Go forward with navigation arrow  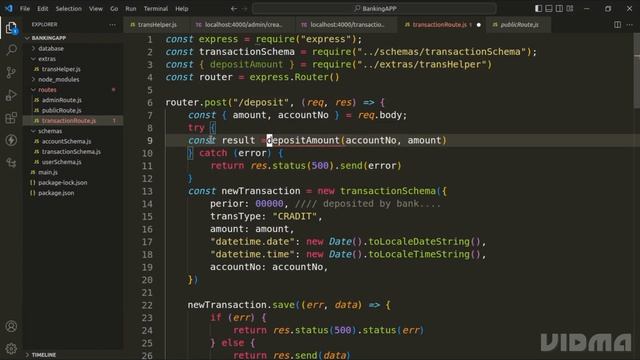pyautogui.click(x=245, y=9)
